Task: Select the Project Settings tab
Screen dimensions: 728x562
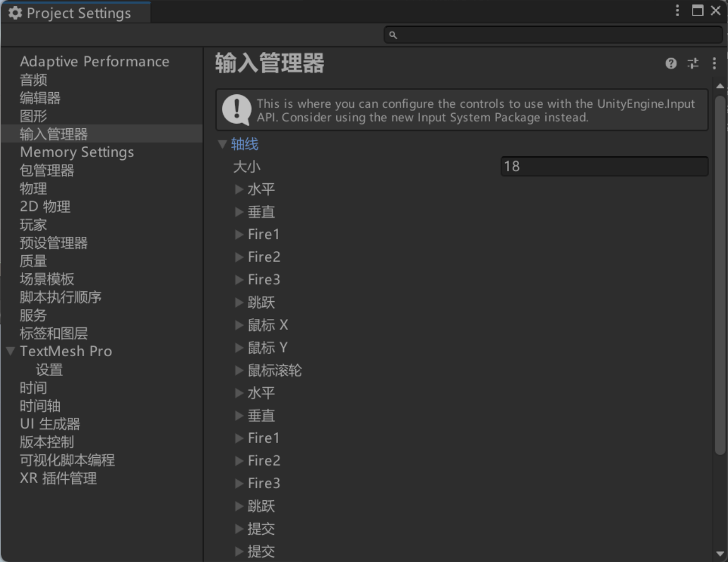Action: pyautogui.click(x=76, y=13)
